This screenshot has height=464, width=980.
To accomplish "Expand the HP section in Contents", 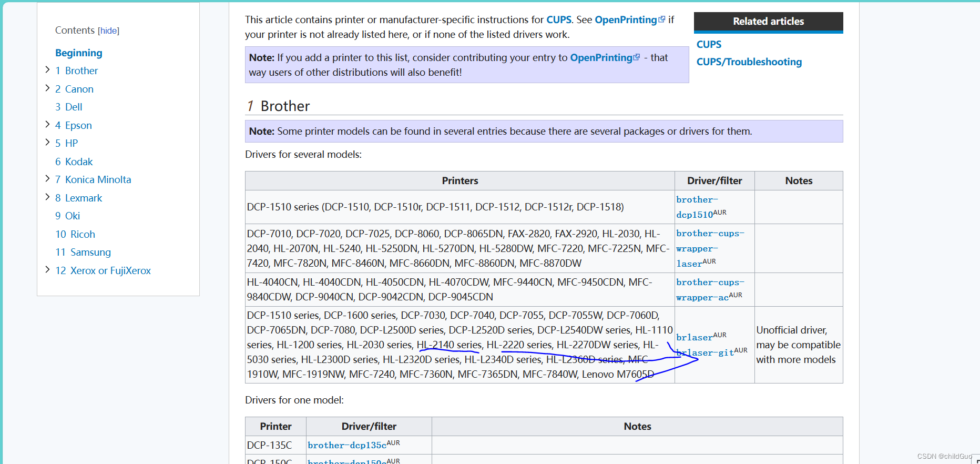I will pyautogui.click(x=47, y=143).
